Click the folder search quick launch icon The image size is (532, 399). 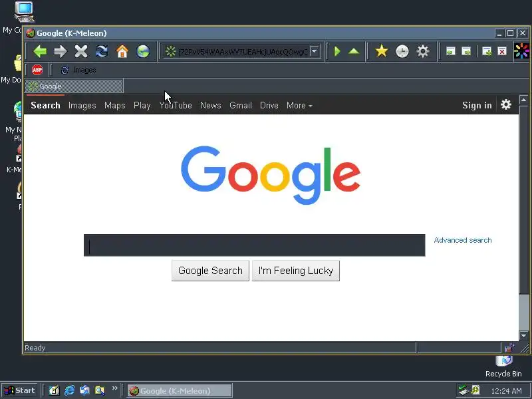[x=100, y=390]
